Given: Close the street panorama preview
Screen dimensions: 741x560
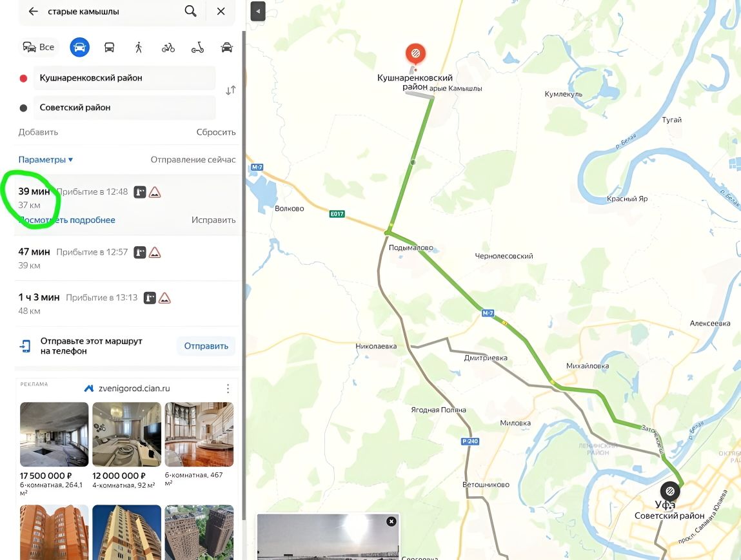Looking at the screenshot, I should pyautogui.click(x=391, y=522).
